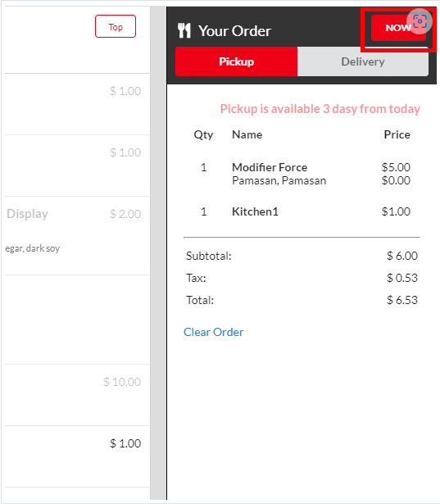Viewport: 440px width, 504px height.
Task: Click the fork and knife order icon
Action: click(x=184, y=30)
